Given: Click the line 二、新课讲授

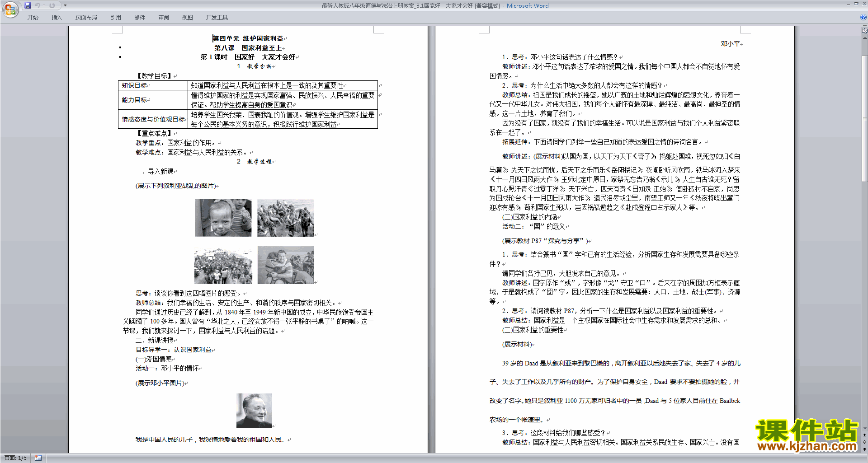Looking at the screenshot, I should coord(155,340).
